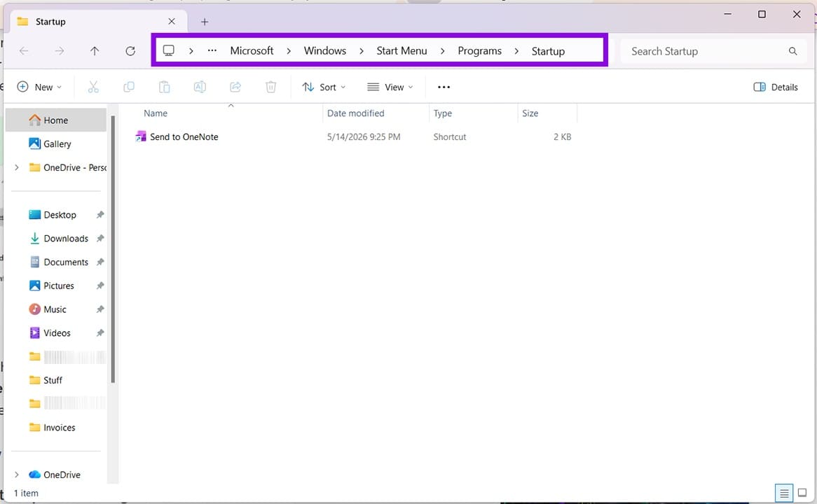The image size is (817, 504).
Task: Click the Paste clipboard icon
Action: tap(164, 87)
